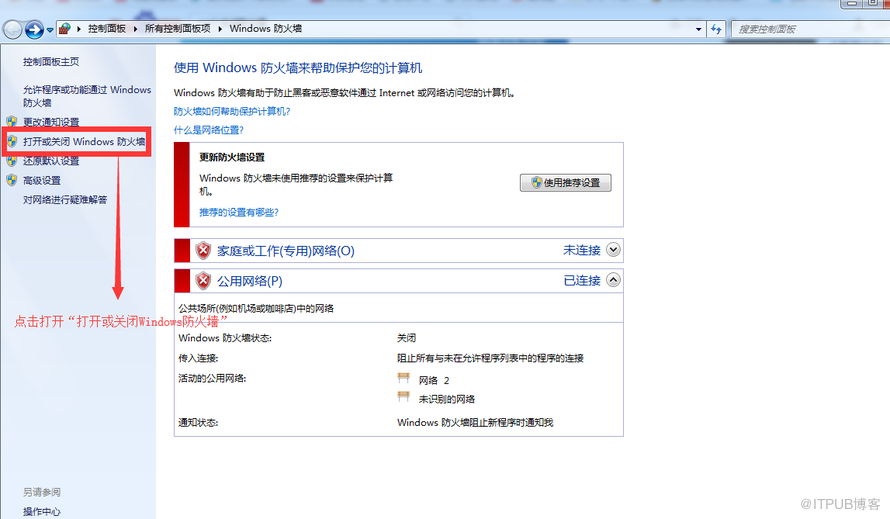Go back with the back arrow button
This screenshot has width=890, height=519.
tap(12, 29)
